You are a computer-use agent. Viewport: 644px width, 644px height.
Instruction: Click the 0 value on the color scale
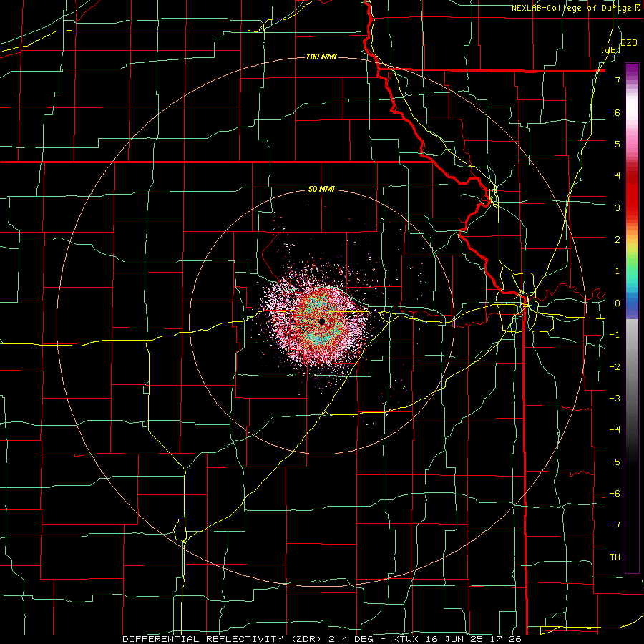tap(618, 303)
